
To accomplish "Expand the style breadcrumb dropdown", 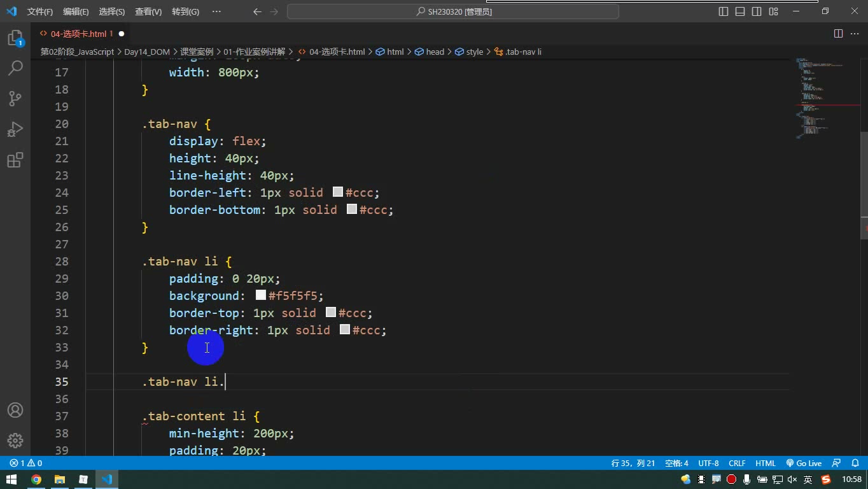I will [469, 52].
